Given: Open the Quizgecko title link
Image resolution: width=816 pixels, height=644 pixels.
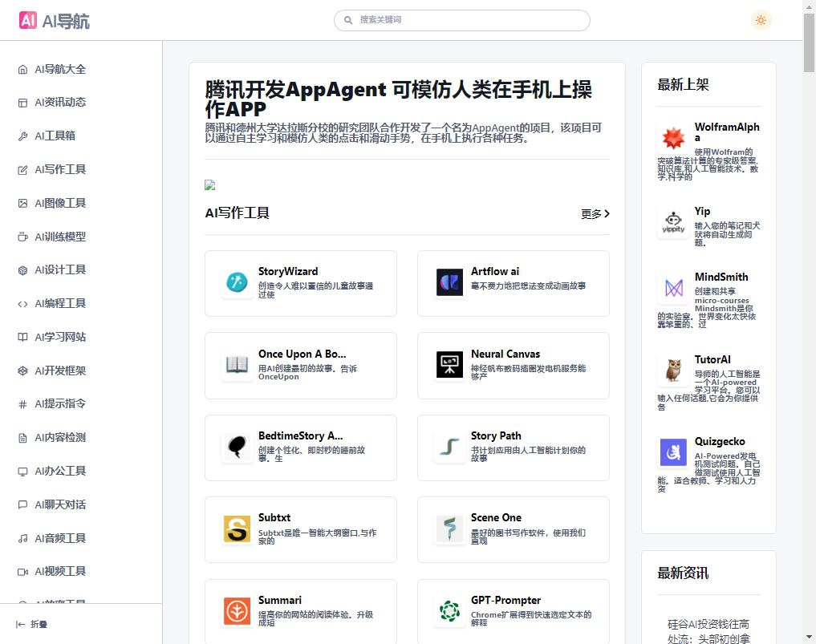Looking at the screenshot, I should pyautogui.click(x=720, y=442).
